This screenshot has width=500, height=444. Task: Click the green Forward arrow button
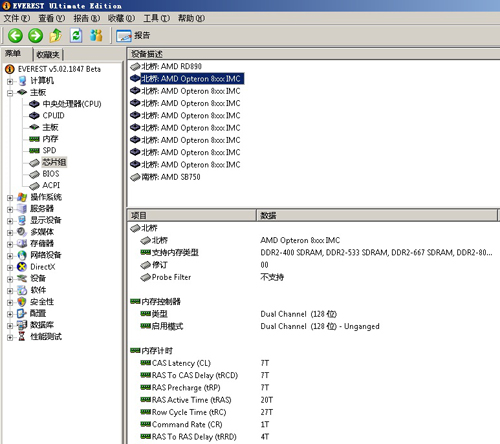point(35,35)
